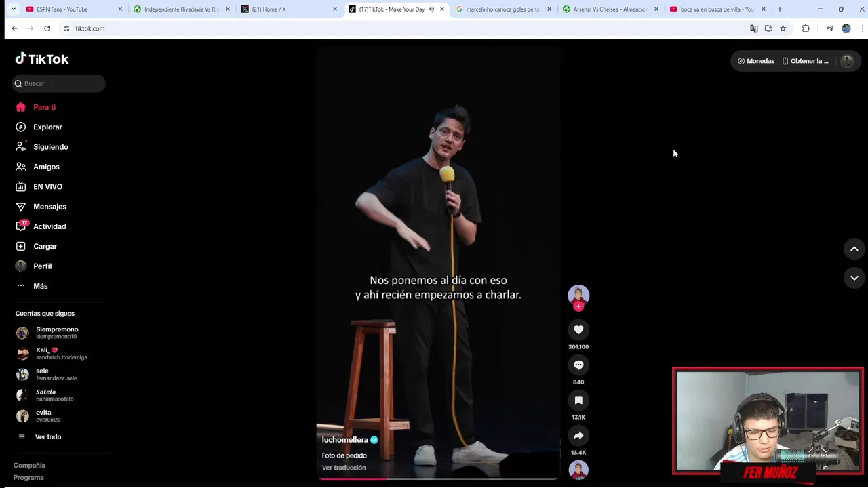Open the browser extensions puzzle icon
868x488 pixels.
[x=806, y=28]
